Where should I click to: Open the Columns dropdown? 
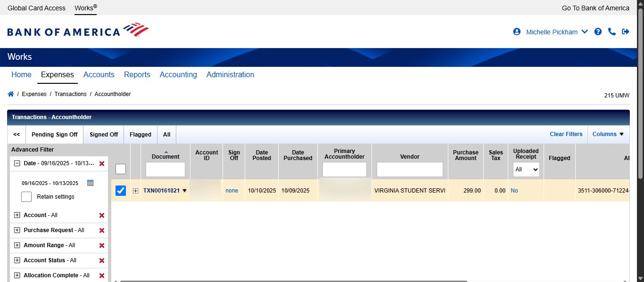(x=608, y=134)
